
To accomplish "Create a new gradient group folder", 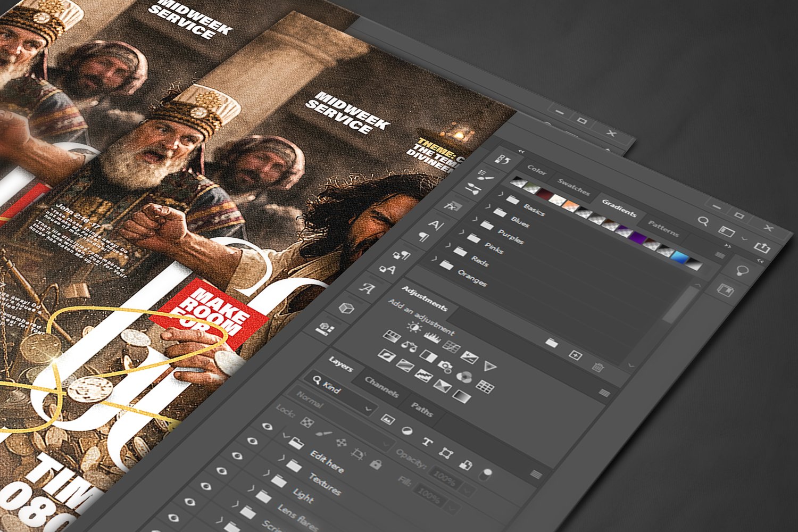I will coord(552,343).
